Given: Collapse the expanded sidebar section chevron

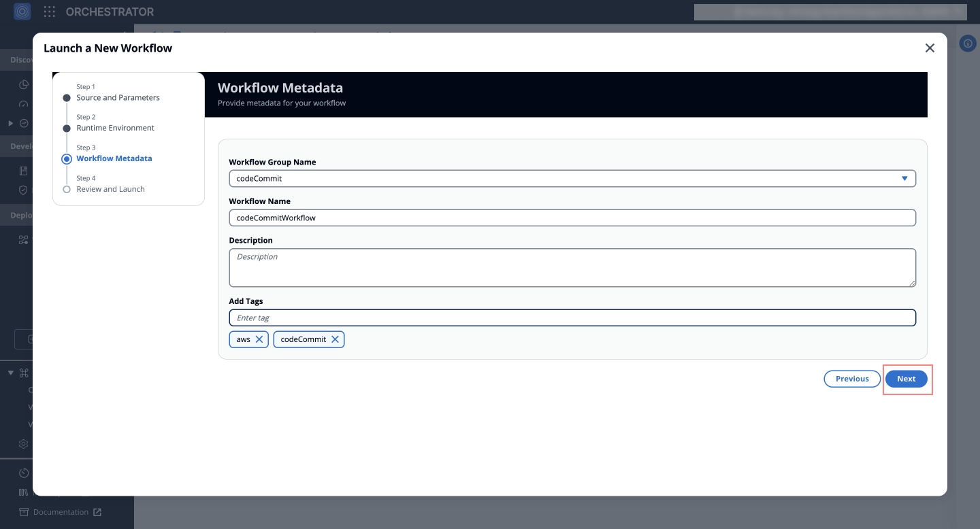Looking at the screenshot, I should click(10, 373).
